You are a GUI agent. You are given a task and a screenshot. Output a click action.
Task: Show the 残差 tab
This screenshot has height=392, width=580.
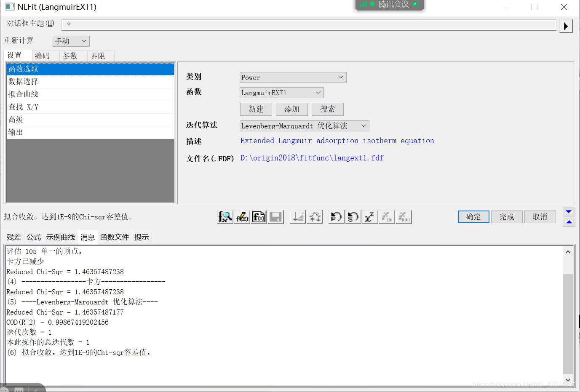[x=14, y=237]
